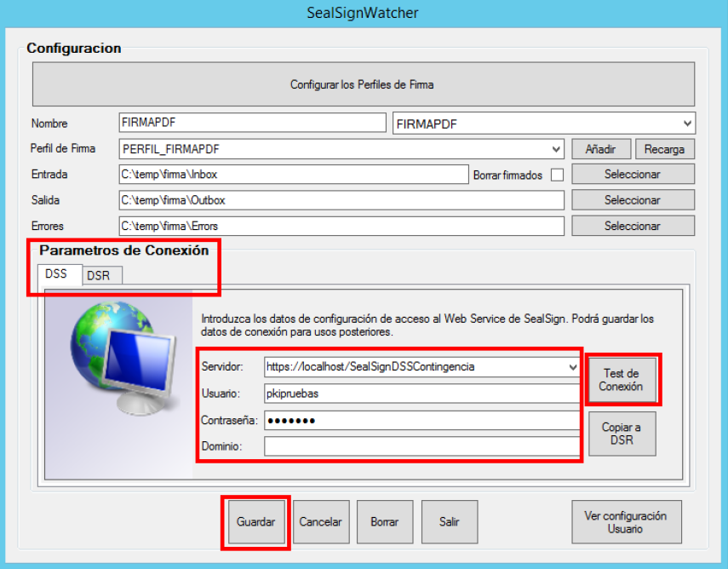Save settings with Guardar button
The image size is (728, 569).
[256, 521]
